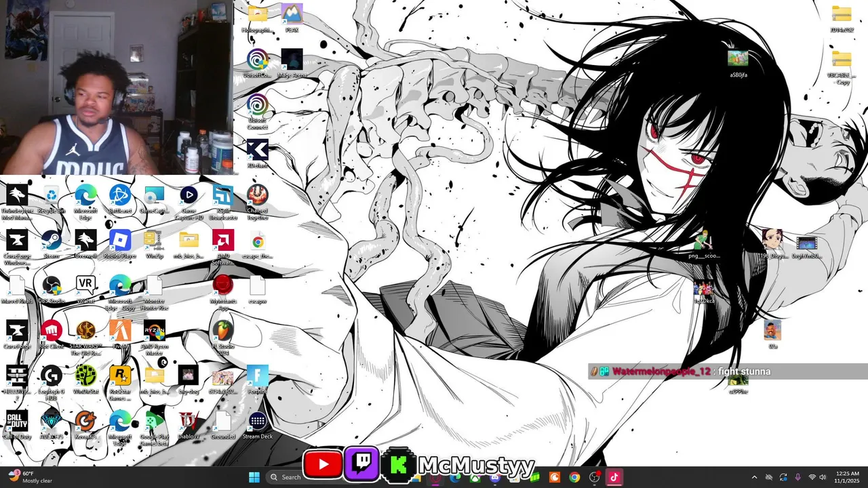Show hidden system tray icons
Viewport: 868px width, 488px height.
point(754,477)
